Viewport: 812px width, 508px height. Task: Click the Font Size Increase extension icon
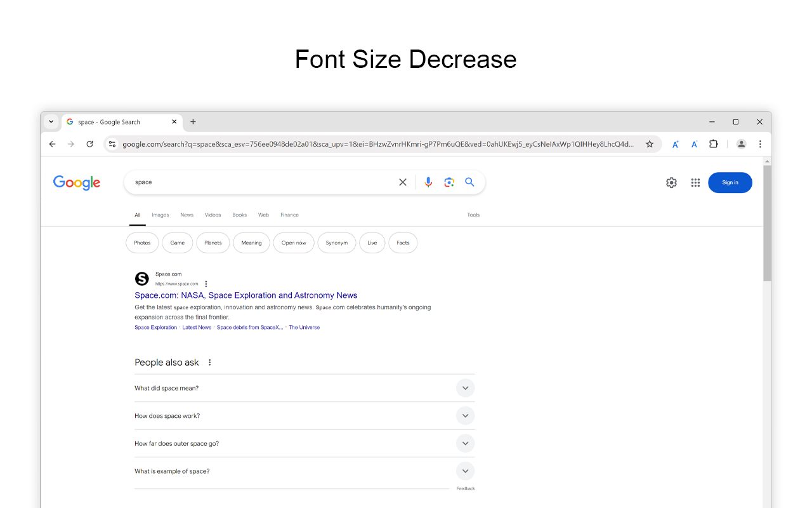(x=675, y=144)
